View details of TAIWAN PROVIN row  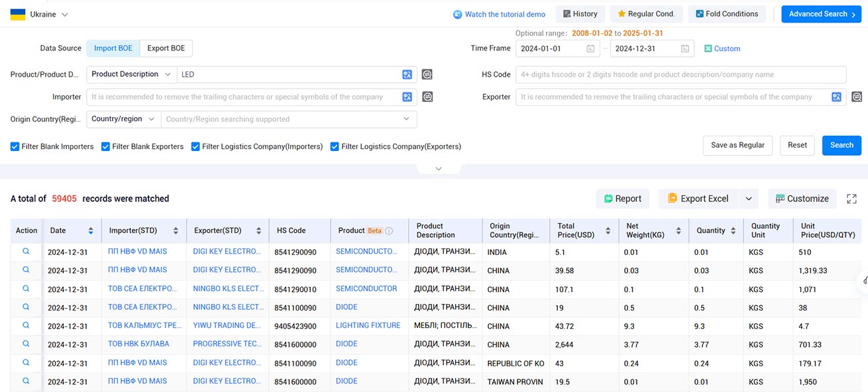(x=26, y=381)
